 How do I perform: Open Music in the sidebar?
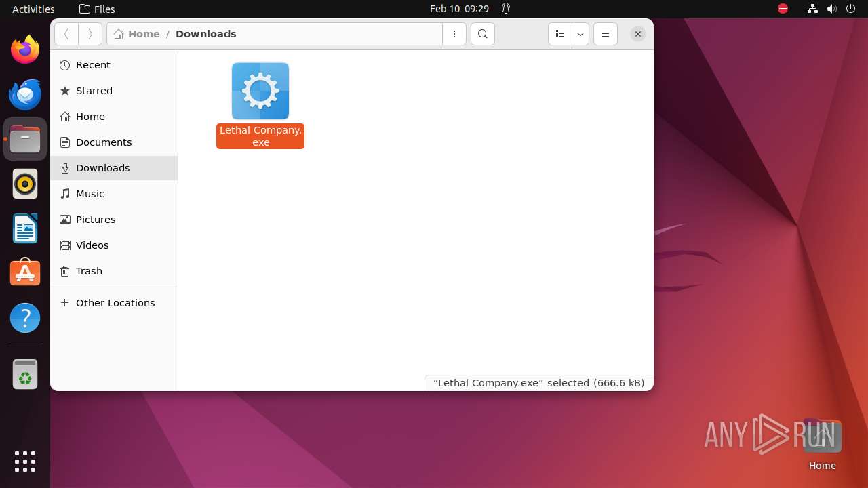114,194
